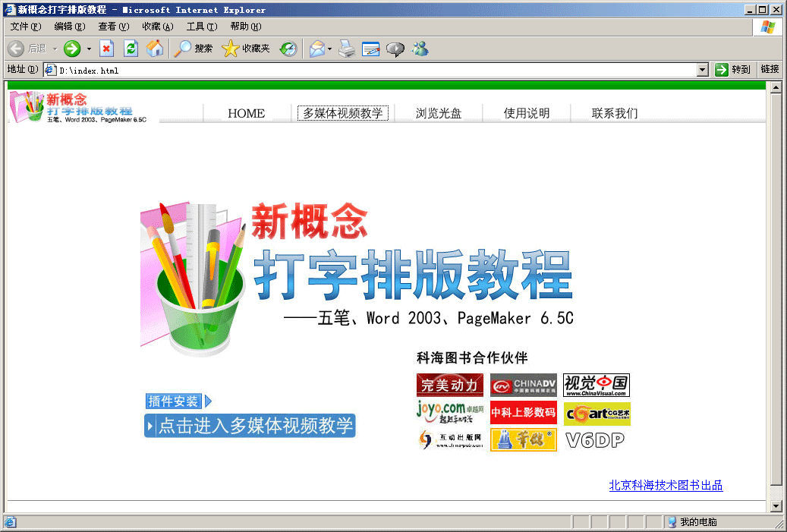
Task: Click the CGart partner logo
Action: pos(597,414)
